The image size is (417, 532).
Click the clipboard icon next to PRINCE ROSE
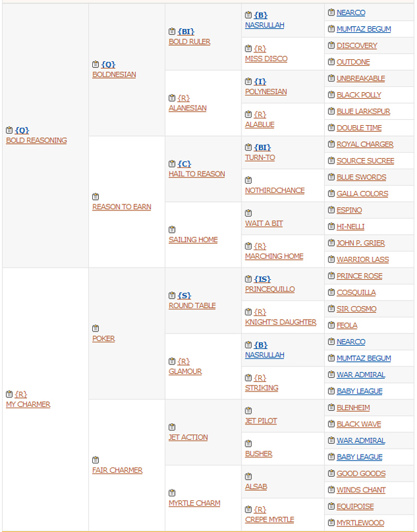(331, 276)
